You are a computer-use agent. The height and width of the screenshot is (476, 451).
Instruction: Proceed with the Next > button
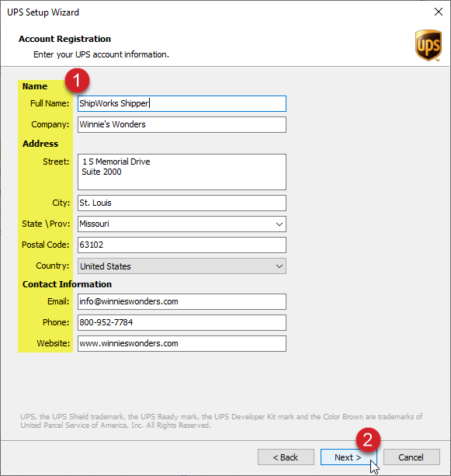click(348, 457)
